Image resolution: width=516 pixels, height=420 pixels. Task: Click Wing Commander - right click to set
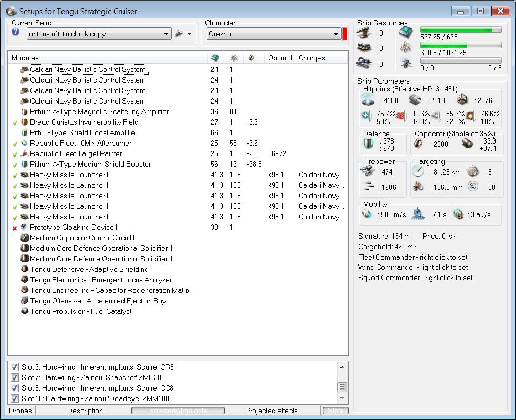click(413, 267)
